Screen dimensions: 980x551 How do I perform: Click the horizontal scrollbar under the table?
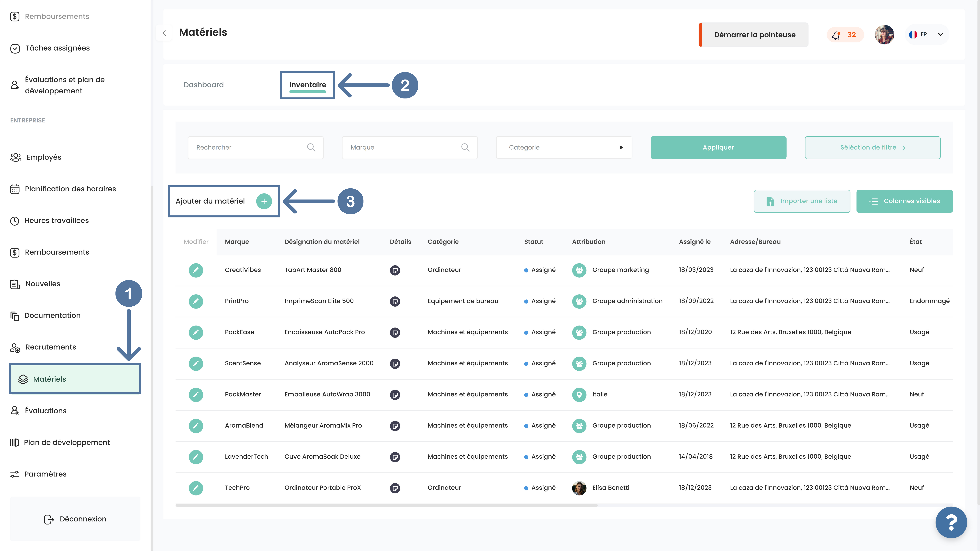click(x=386, y=505)
